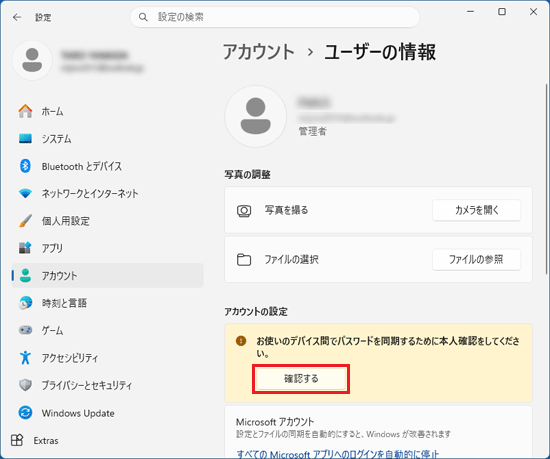Maximize the settings window
Image resolution: width=550 pixels, height=459 pixels.
502,12
